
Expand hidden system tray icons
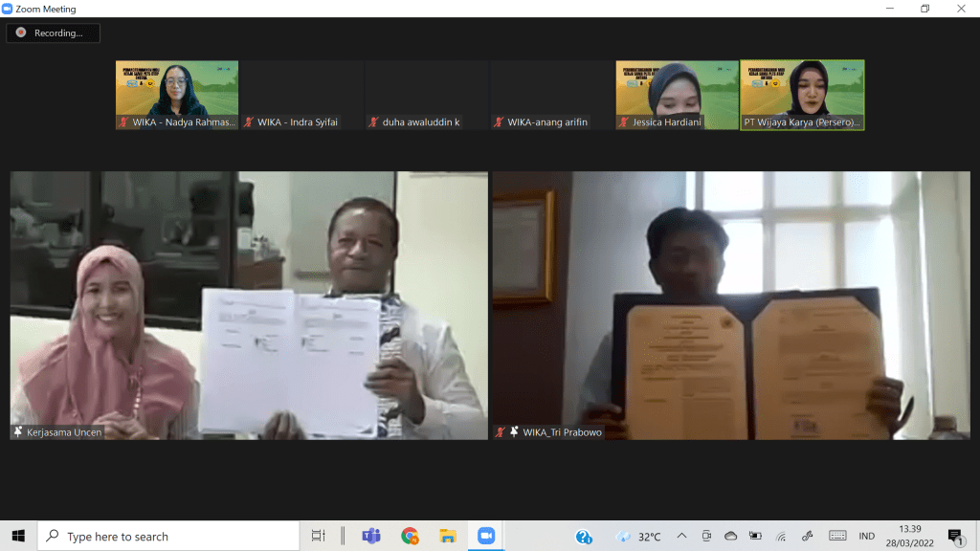click(681, 536)
